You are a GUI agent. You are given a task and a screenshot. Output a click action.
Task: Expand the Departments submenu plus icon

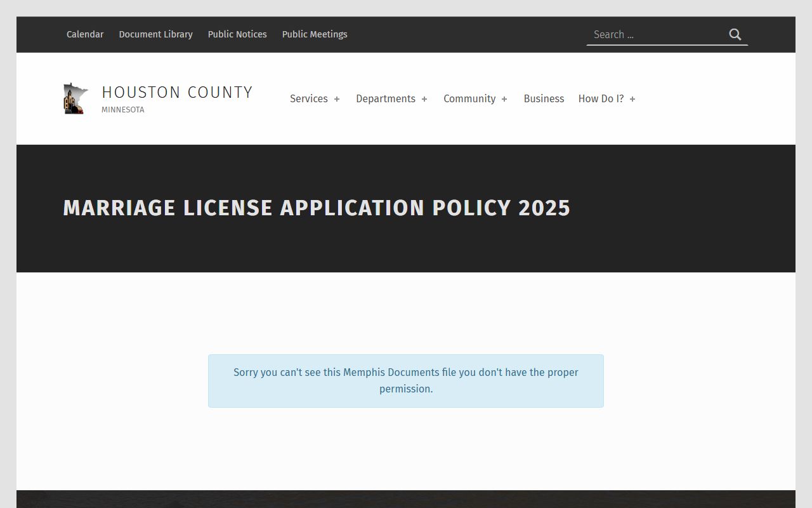click(x=424, y=99)
